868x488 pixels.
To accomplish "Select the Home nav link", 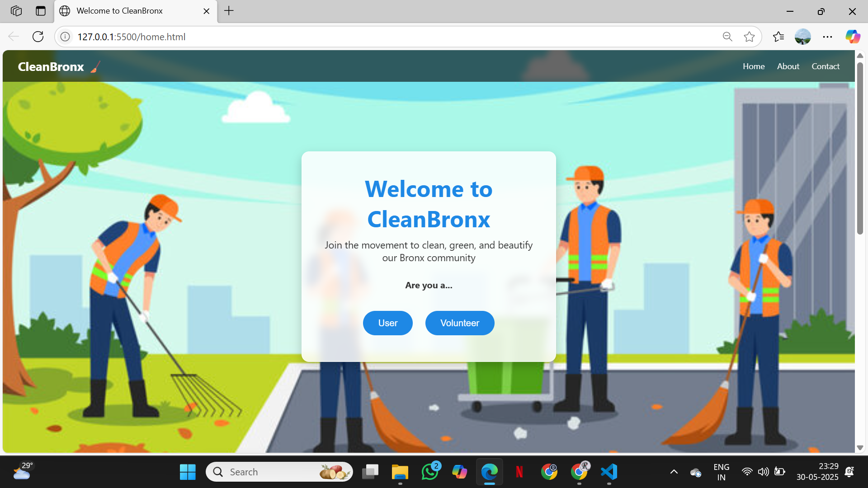I will (754, 66).
